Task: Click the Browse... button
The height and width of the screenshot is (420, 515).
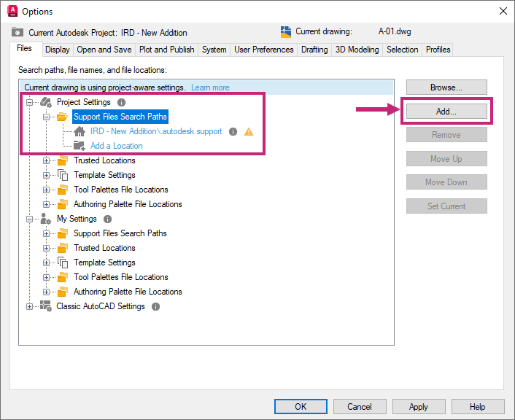Action: click(446, 87)
